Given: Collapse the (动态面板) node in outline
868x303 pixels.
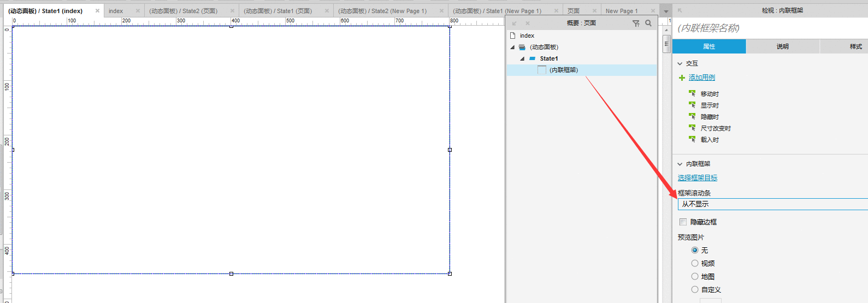Looking at the screenshot, I should (x=512, y=47).
